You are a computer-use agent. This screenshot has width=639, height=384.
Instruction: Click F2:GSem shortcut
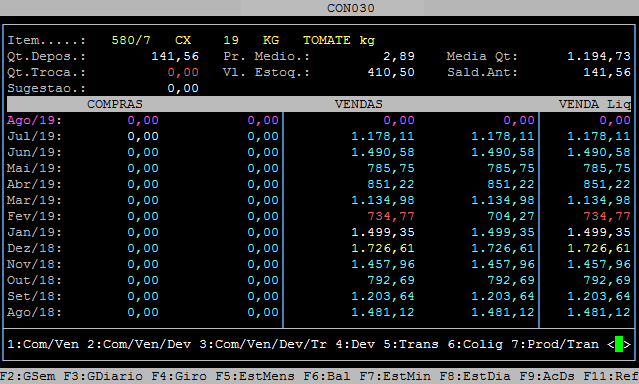(27, 376)
